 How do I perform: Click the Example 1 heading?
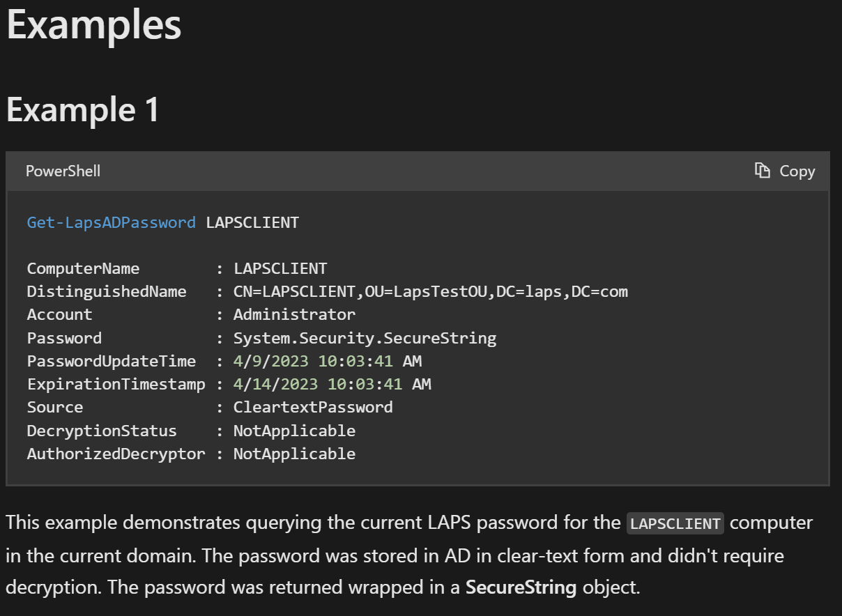pos(82,110)
